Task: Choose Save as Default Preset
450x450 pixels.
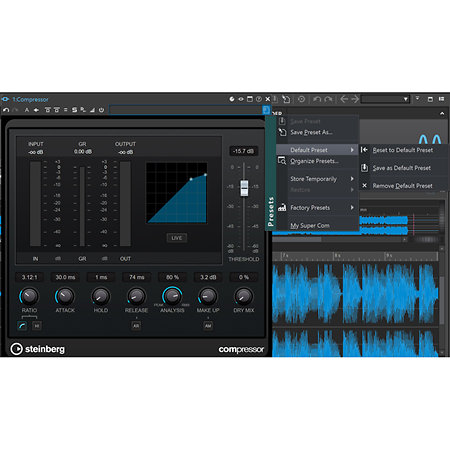Action: point(403,168)
